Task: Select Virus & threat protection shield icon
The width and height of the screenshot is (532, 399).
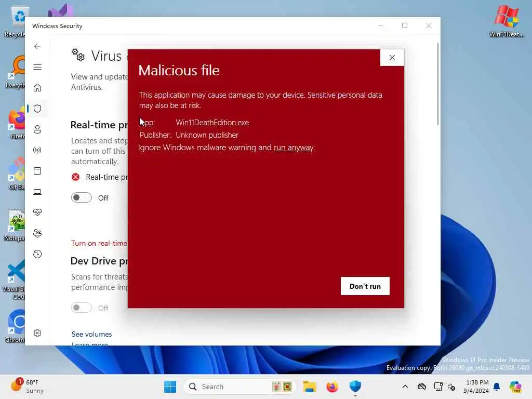Action: coord(37,109)
